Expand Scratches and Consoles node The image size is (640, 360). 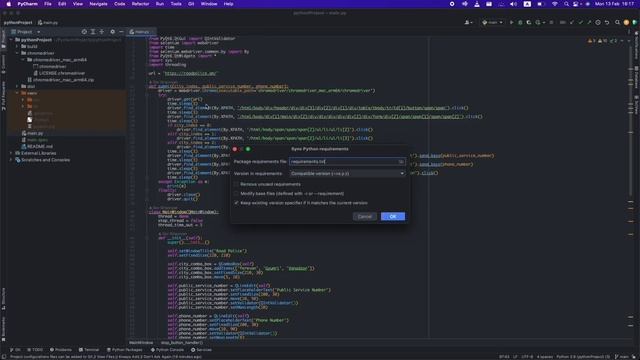click(x=11, y=160)
